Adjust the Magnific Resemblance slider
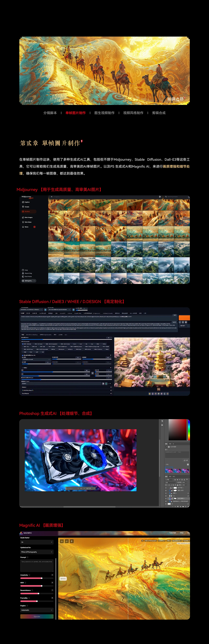 pyautogui.click(x=37, y=593)
